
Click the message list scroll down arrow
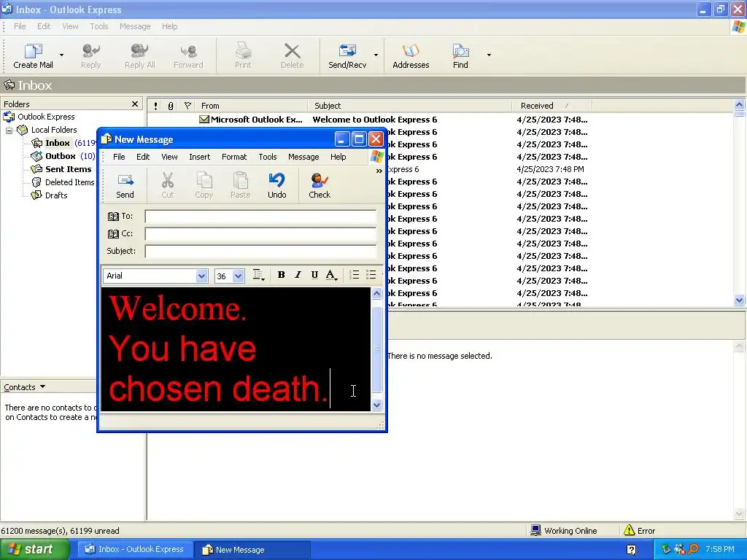pyautogui.click(x=740, y=300)
